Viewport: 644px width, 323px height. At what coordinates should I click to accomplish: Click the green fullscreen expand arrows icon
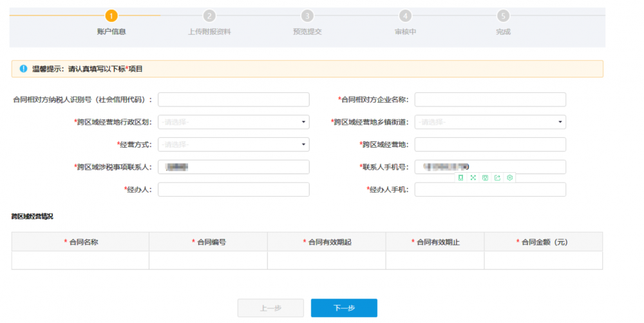(x=473, y=177)
